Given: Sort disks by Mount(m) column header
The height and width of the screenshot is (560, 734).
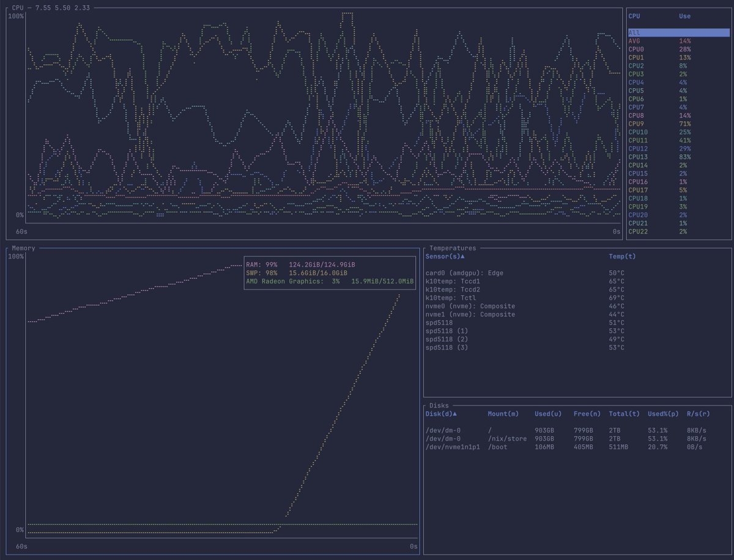Looking at the screenshot, I should coord(503,414).
